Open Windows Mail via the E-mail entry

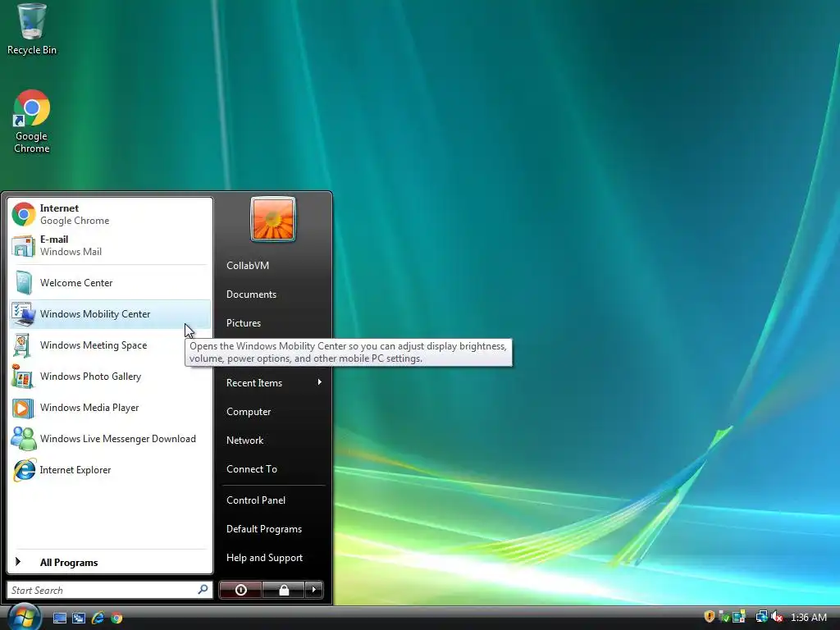109,245
